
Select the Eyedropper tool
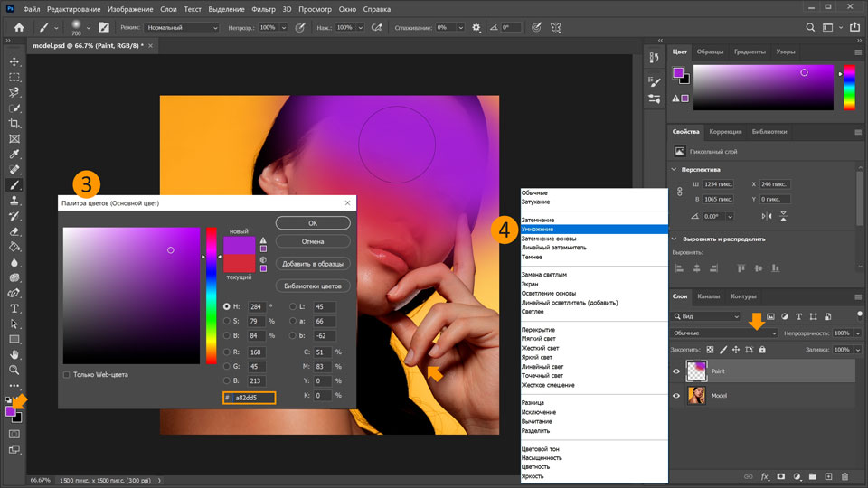coord(14,155)
